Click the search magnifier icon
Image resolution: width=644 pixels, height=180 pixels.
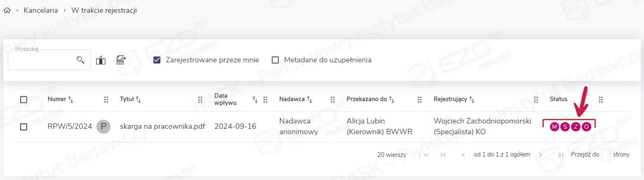[x=80, y=60]
